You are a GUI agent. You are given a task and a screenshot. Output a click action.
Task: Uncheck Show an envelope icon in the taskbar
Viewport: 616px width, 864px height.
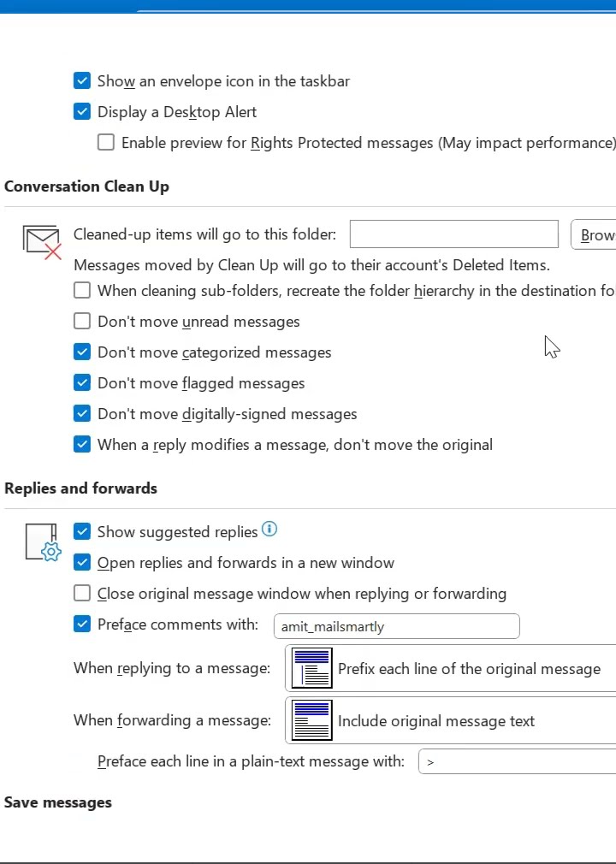[82, 81]
